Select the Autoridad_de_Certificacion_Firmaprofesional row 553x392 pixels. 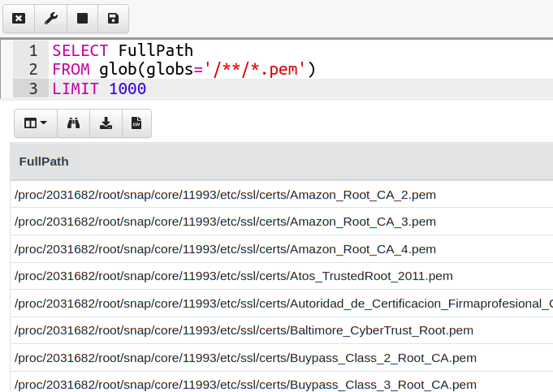point(282,304)
